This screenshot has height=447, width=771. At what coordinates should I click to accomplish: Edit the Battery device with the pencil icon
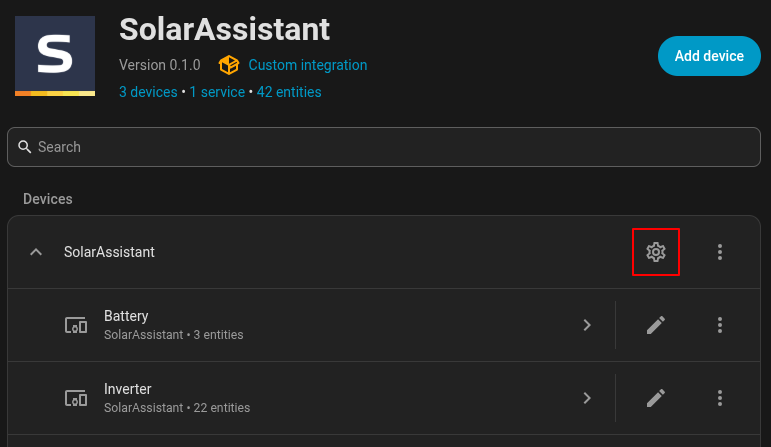click(x=655, y=325)
